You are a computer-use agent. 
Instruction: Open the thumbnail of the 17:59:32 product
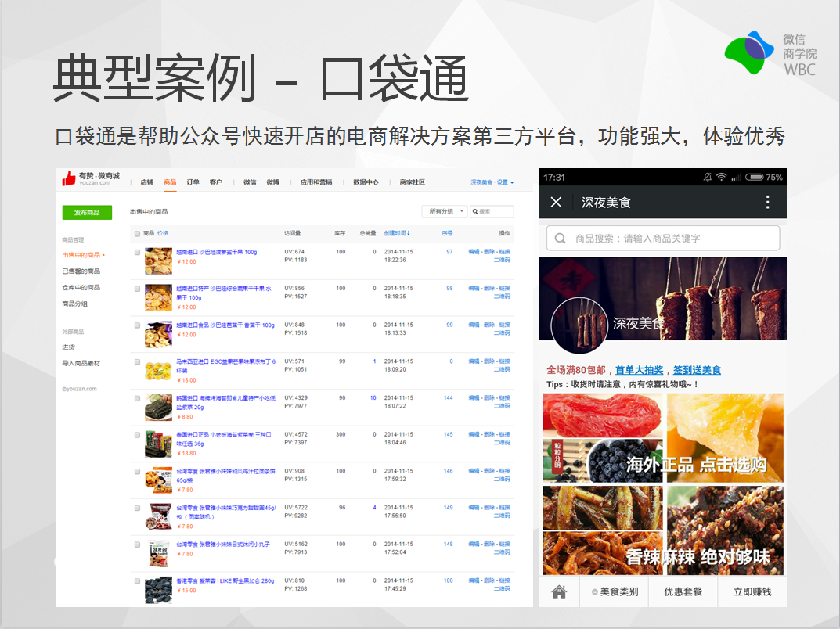click(x=158, y=480)
